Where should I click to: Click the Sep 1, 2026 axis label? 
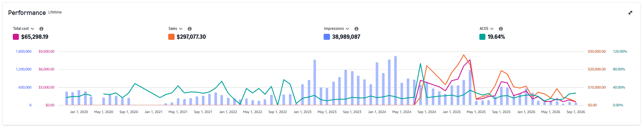[576, 112]
